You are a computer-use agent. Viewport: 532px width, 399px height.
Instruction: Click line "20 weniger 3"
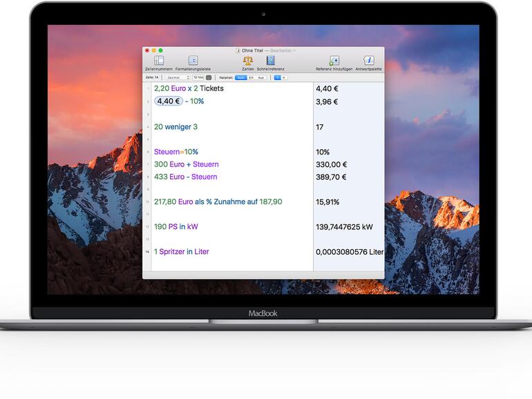175,127
